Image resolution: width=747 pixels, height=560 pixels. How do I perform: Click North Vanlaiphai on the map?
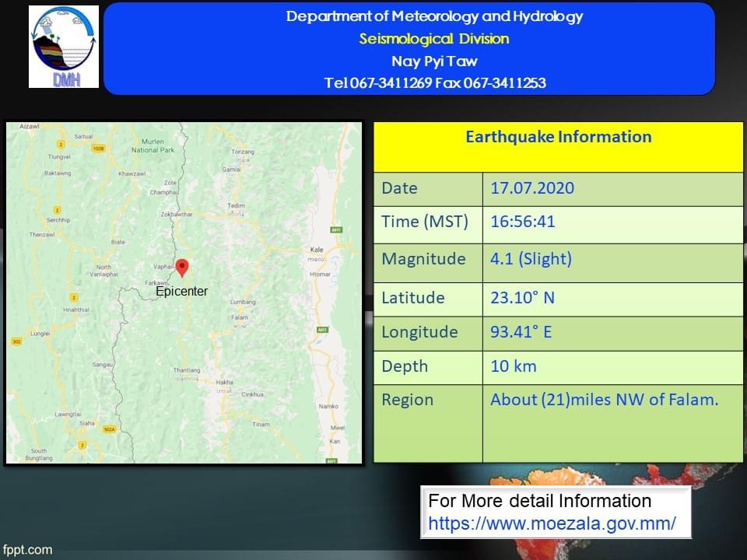pos(103,271)
